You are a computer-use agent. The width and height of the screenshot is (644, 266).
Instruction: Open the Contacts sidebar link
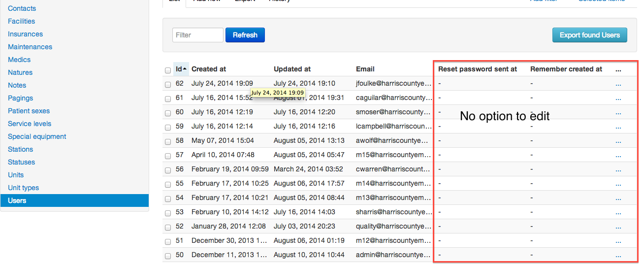pos(22,8)
